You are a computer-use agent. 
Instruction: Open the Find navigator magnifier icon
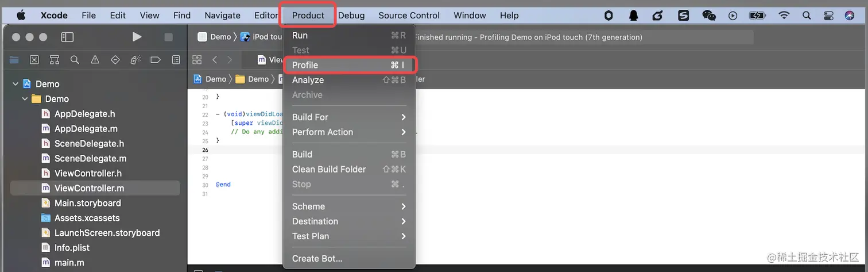pyautogui.click(x=75, y=60)
